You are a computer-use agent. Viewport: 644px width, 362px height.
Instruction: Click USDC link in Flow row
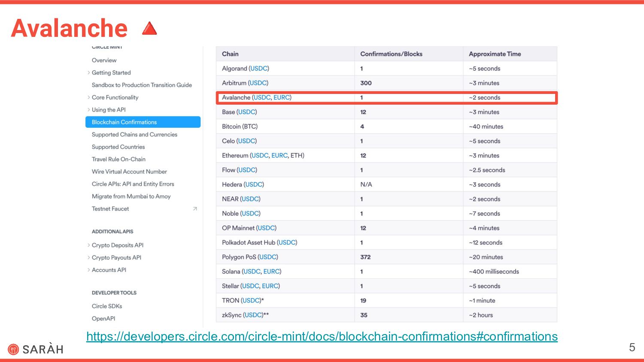click(247, 170)
